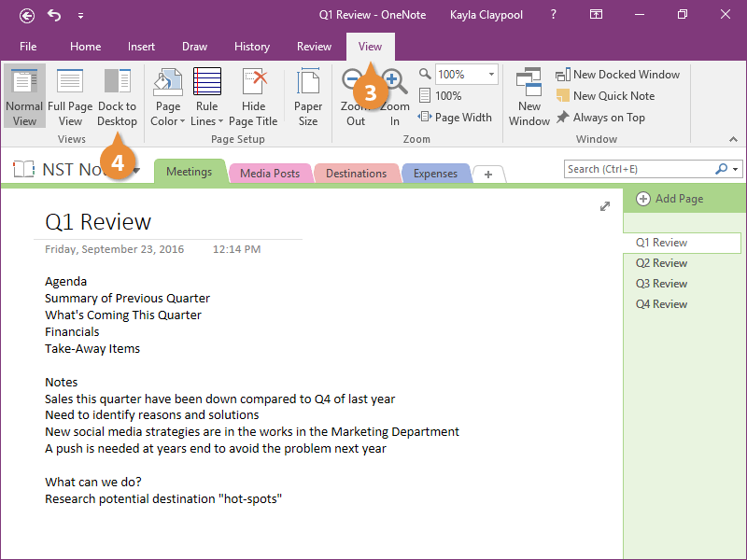Expand the Rule Lines dropdown

click(207, 120)
